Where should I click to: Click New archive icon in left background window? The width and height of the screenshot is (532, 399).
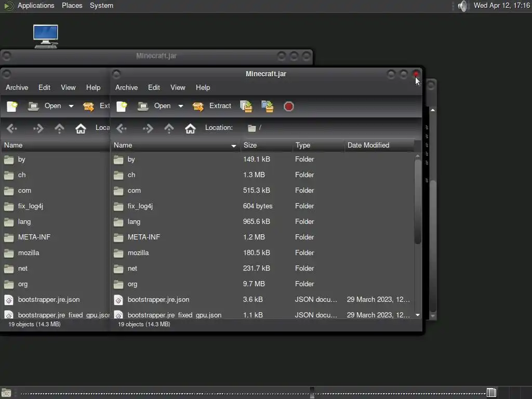(12, 106)
